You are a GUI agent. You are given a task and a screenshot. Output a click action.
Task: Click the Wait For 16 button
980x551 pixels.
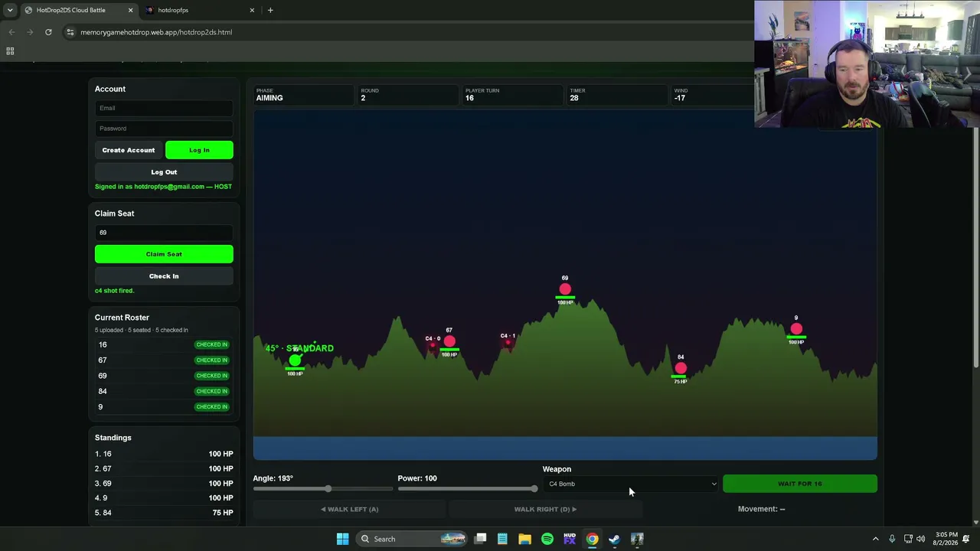799,484
